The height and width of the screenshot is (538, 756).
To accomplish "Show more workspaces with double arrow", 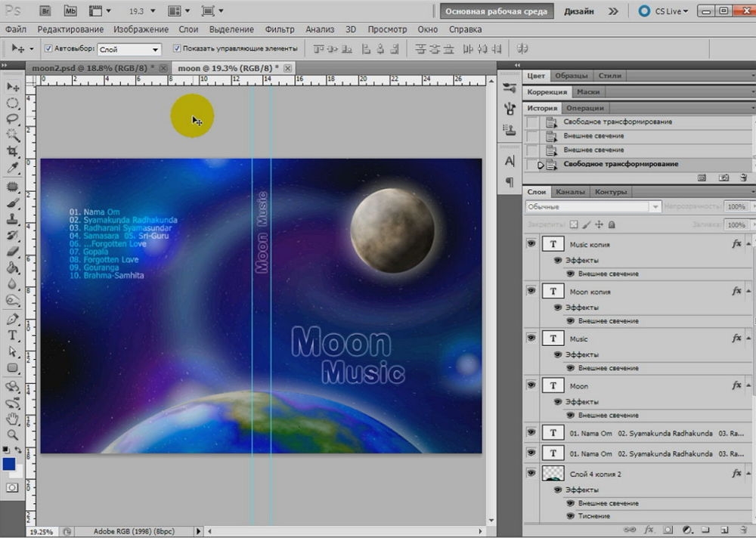I will (x=613, y=11).
